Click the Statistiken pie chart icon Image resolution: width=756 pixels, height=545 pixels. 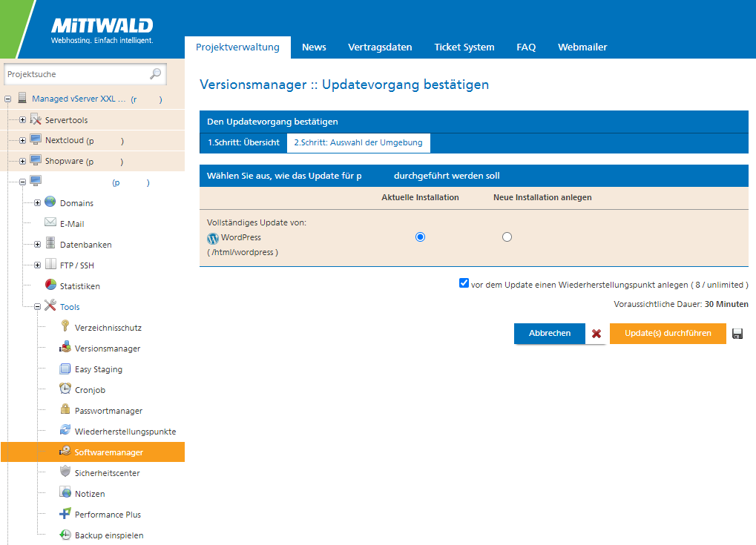click(x=50, y=285)
